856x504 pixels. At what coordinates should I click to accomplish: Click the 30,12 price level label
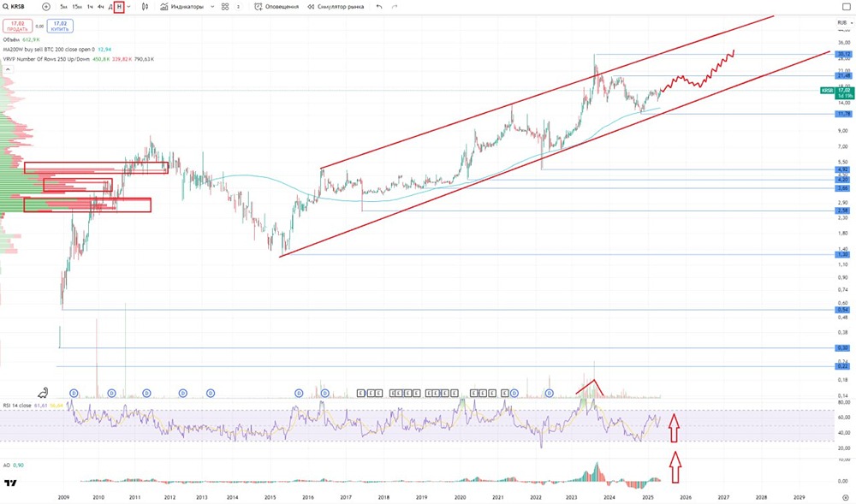[x=844, y=54]
